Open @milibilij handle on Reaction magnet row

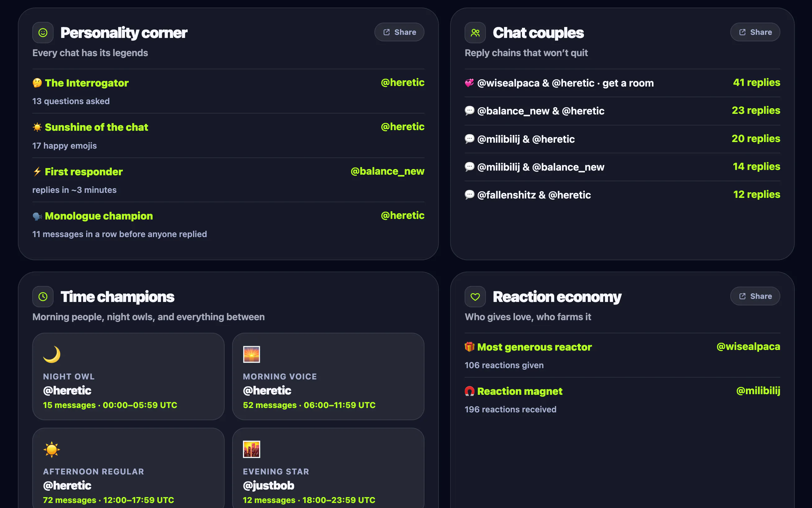[x=758, y=391]
